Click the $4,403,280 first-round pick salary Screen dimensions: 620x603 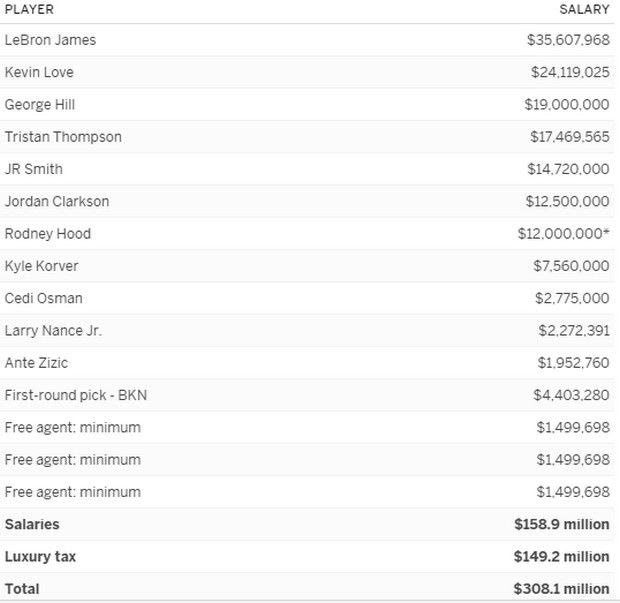tap(571, 395)
